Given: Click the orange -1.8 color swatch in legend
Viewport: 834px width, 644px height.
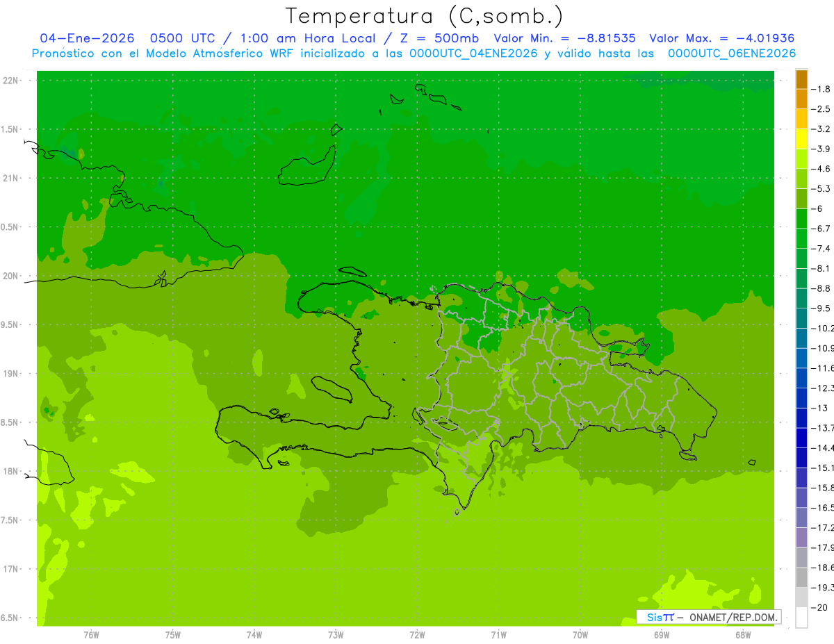Looking at the screenshot, I should pyautogui.click(x=801, y=79).
